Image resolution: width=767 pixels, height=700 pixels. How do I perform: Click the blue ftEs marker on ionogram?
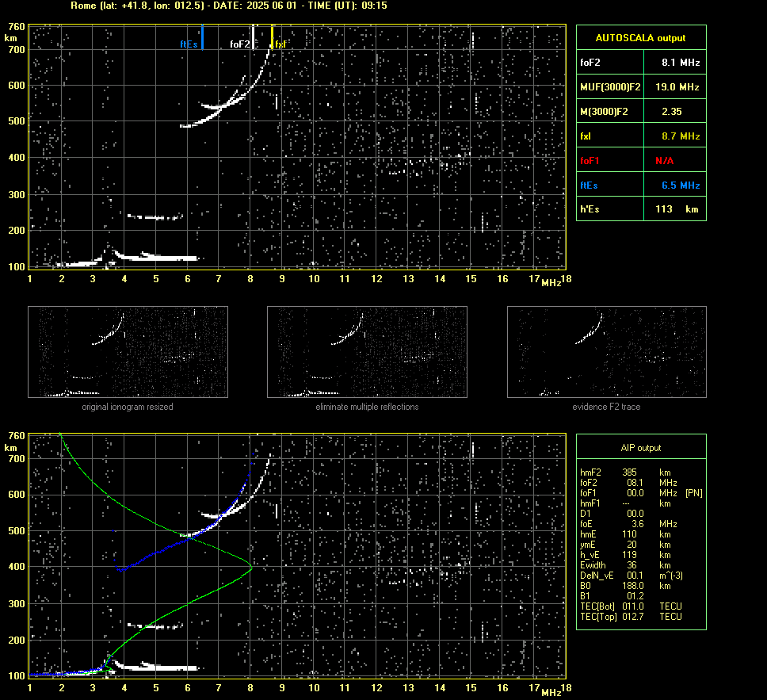pos(202,37)
